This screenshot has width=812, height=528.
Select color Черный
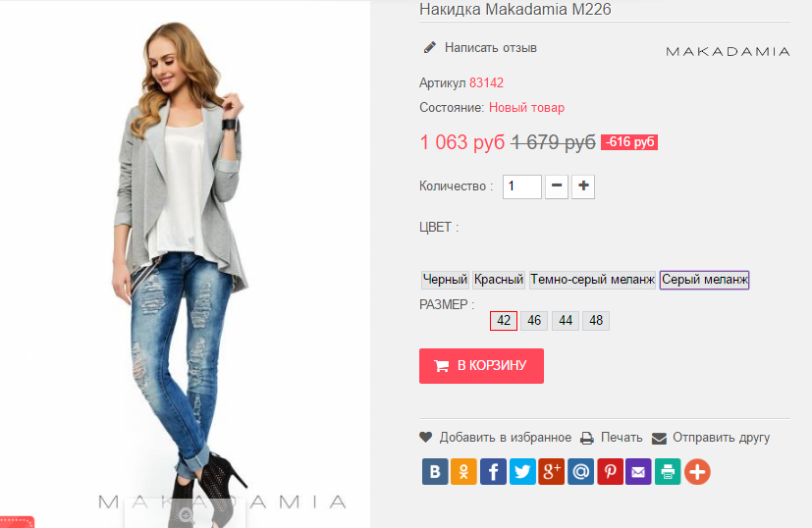click(445, 280)
